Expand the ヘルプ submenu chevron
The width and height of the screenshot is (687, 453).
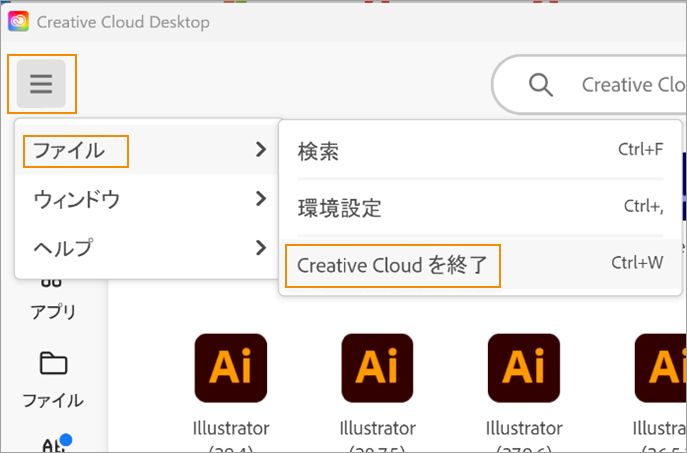[x=261, y=248]
